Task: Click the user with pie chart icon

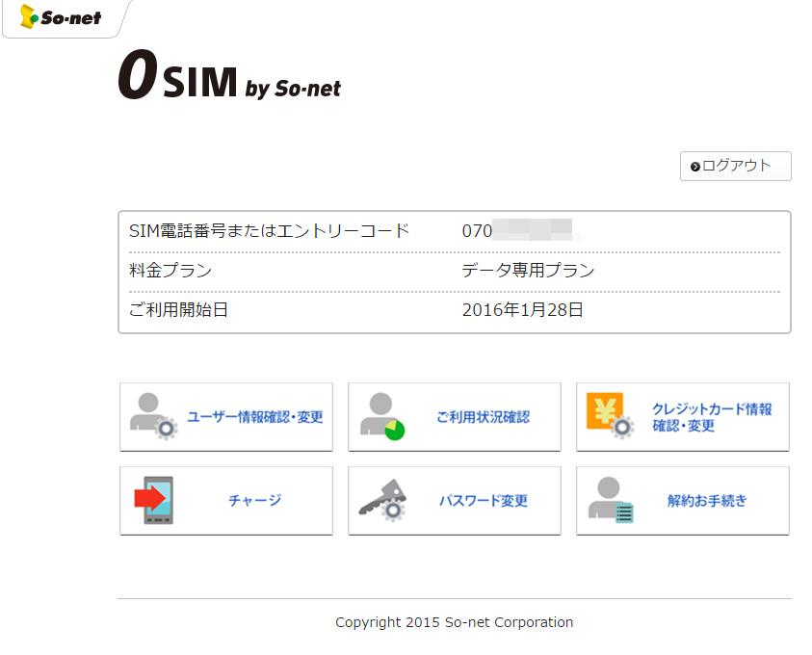Action: click(382, 416)
